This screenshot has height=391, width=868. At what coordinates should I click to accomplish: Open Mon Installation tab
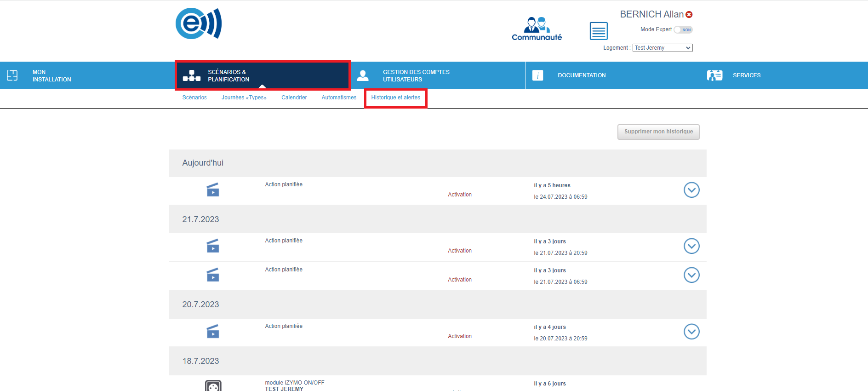[87, 75]
